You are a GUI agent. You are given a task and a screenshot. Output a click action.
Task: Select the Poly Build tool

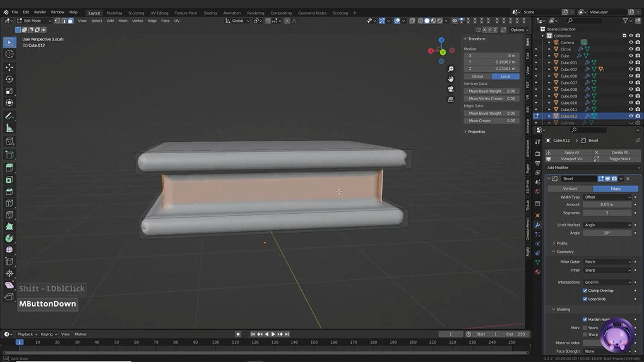click(9, 226)
